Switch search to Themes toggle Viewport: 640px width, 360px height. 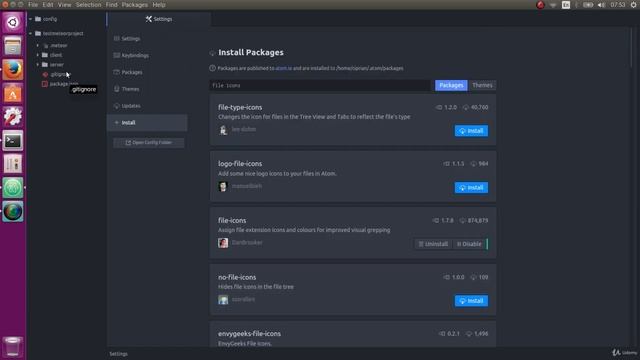pos(482,85)
